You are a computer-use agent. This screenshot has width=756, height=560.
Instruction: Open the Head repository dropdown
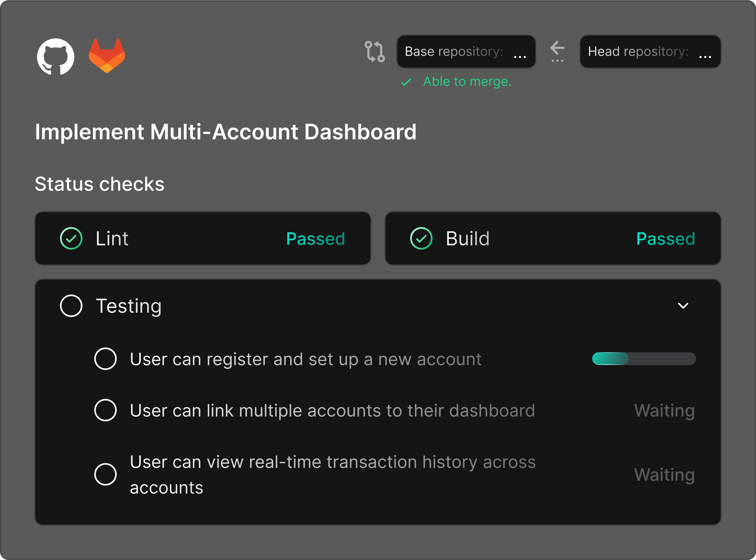coord(650,51)
